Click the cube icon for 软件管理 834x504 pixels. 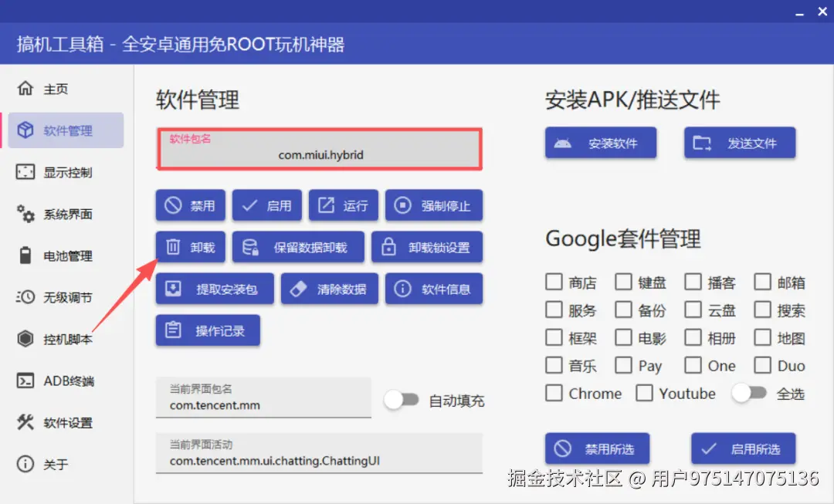point(25,130)
